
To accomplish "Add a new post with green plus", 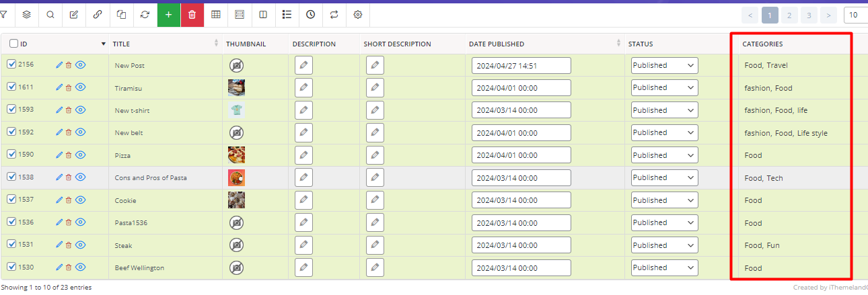I will (169, 14).
